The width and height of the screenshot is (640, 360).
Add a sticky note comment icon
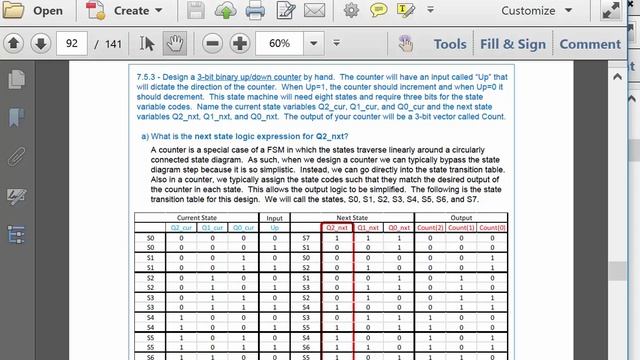click(x=378, y=10)
